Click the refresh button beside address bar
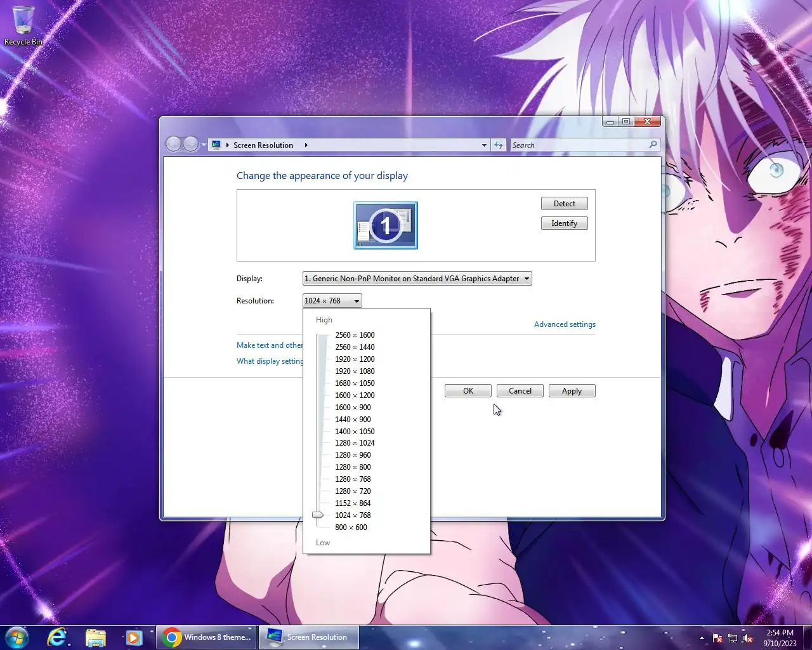 pyautogui.click(x=499, y=145)
